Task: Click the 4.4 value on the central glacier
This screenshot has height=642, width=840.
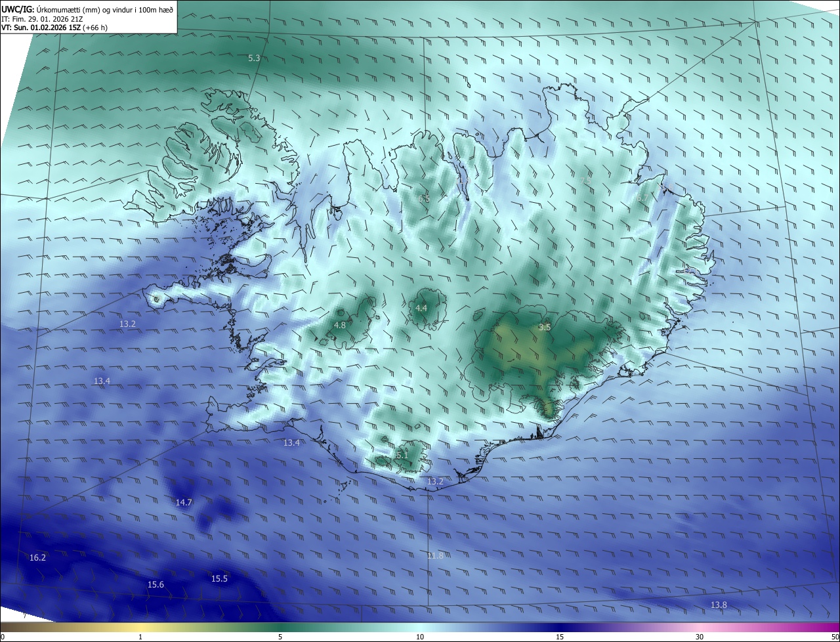Action: pos(421,308)
